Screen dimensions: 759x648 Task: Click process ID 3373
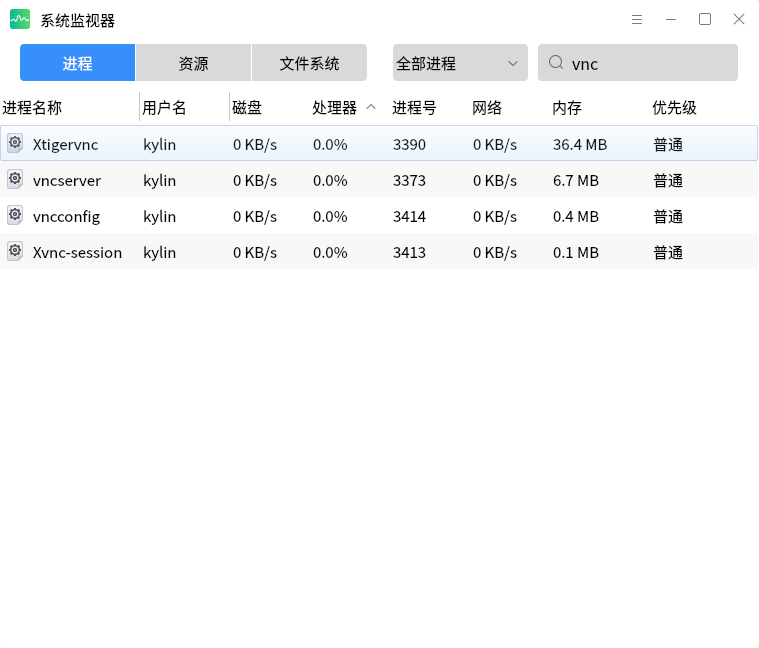pos(410,181)
